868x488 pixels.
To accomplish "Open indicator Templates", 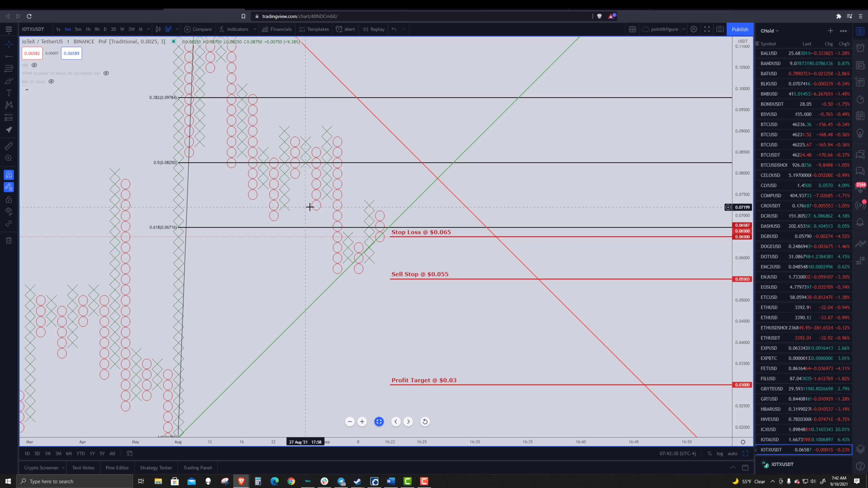I will [x=314, y=29].
